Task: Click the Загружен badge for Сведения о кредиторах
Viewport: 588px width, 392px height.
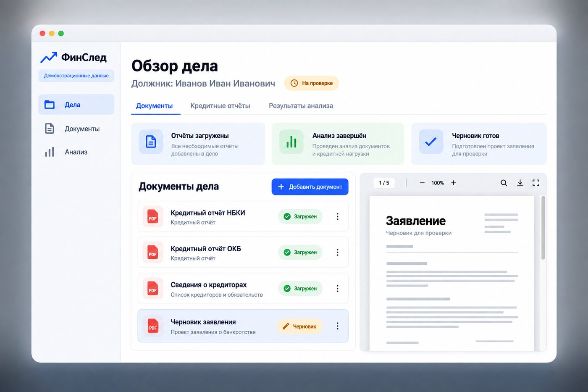Action: tap(300, 288)
